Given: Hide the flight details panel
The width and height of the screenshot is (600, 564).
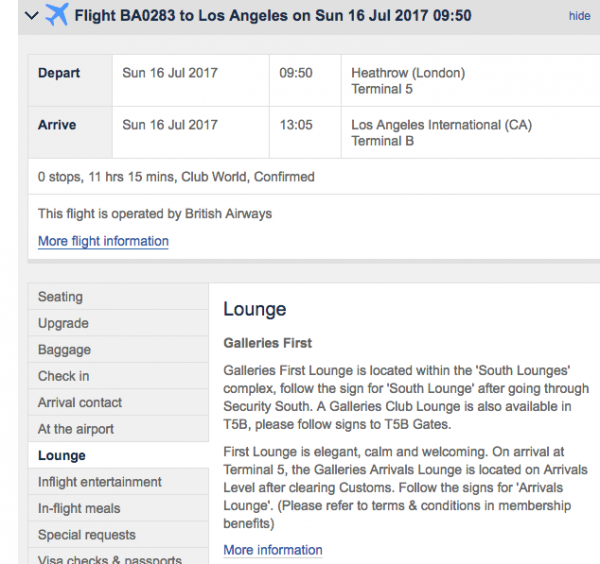Looking at the screenshot, I should (x=579, y=16).
